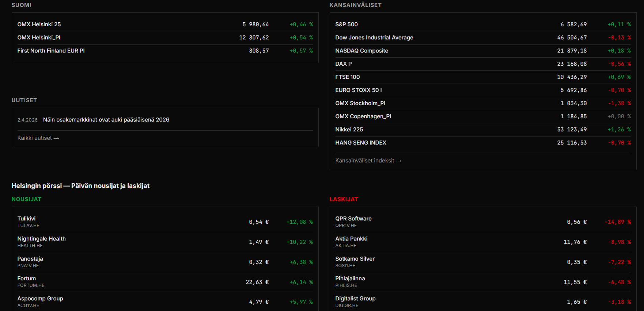Image resolution: width=644 pixels, height=311 pixels.
Task: Click Dow Jones value 46 504,67
Action: tap(572, 38)
